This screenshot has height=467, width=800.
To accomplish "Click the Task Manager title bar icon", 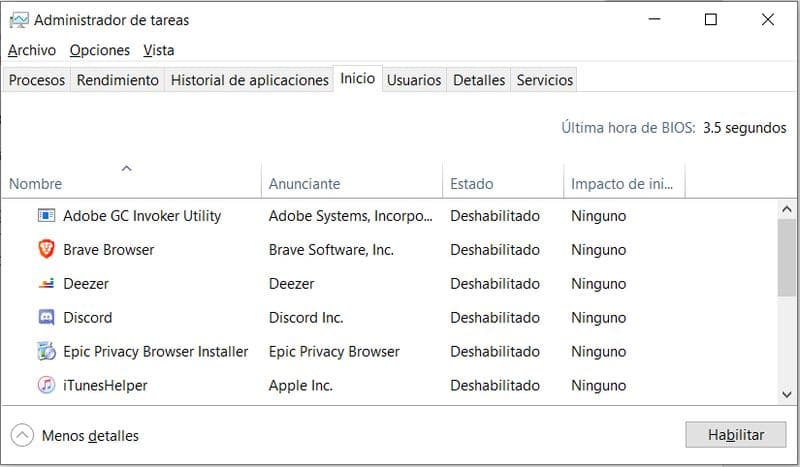I will pos(19,20).
